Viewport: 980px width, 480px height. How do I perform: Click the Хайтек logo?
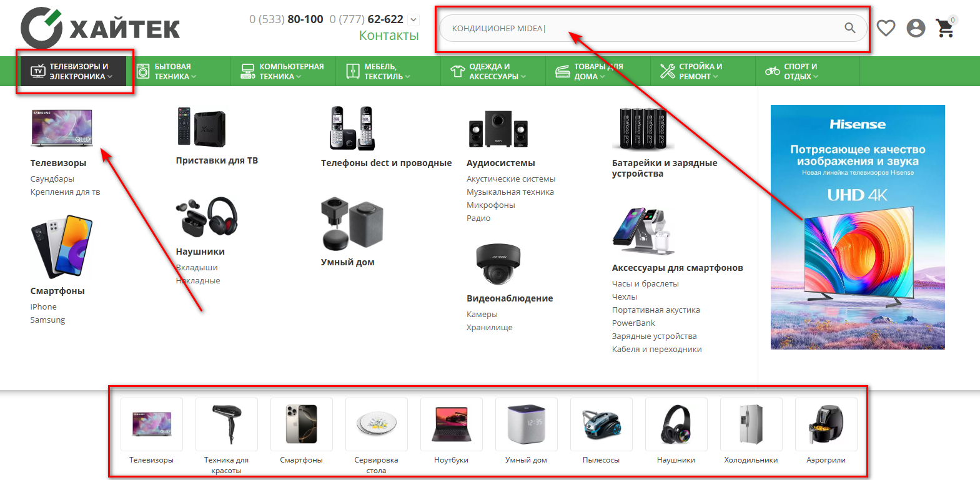[x=100, y=28]
